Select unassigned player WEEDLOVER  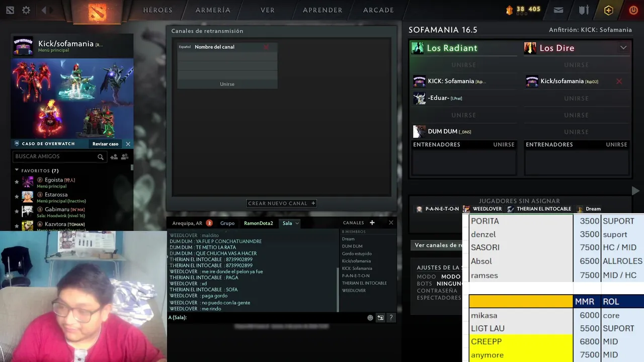tap(482, 209)
